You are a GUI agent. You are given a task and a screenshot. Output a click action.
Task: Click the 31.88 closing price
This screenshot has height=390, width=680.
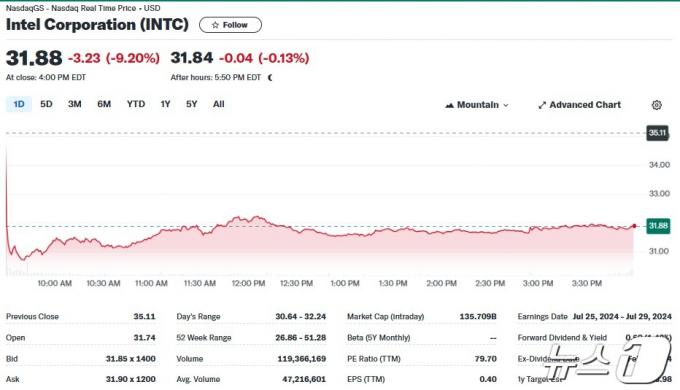pyautogui.click(x=34, y=58)
